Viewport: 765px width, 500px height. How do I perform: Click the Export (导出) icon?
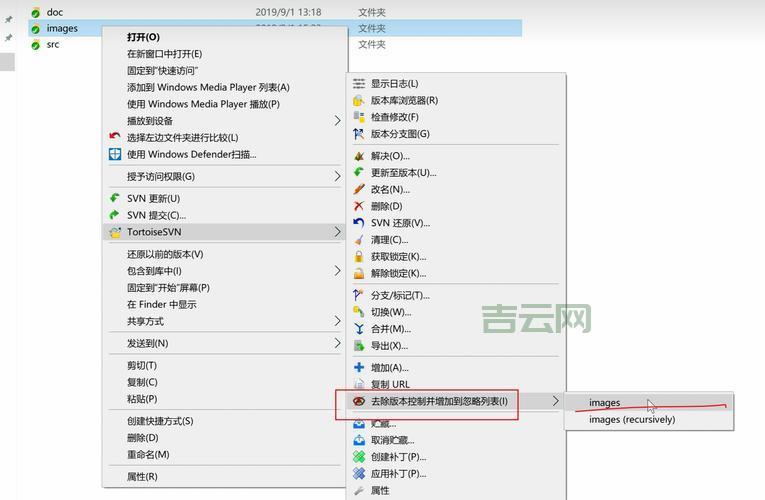coord(359,345)
